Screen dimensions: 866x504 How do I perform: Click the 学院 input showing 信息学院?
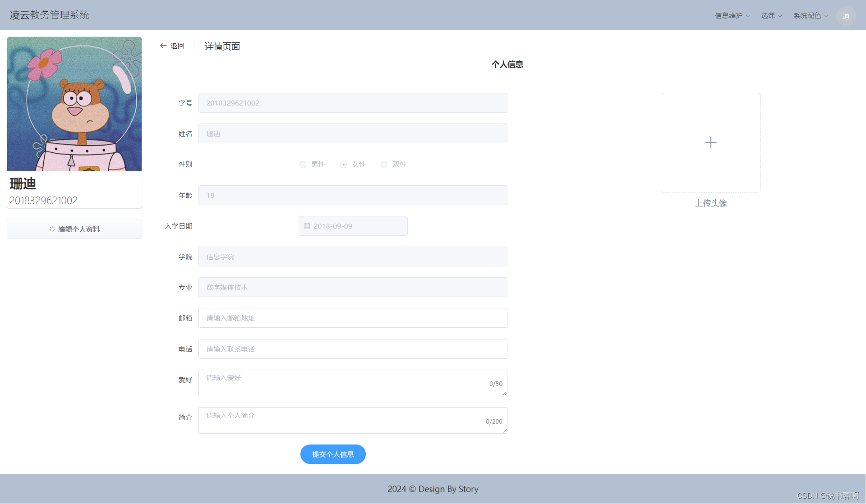(353, 257)
